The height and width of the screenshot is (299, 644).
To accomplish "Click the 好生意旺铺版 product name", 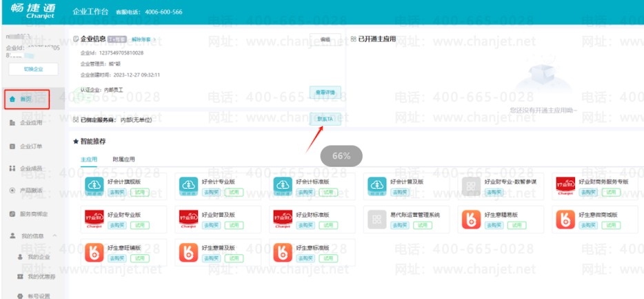I will (x=124, y=248).
